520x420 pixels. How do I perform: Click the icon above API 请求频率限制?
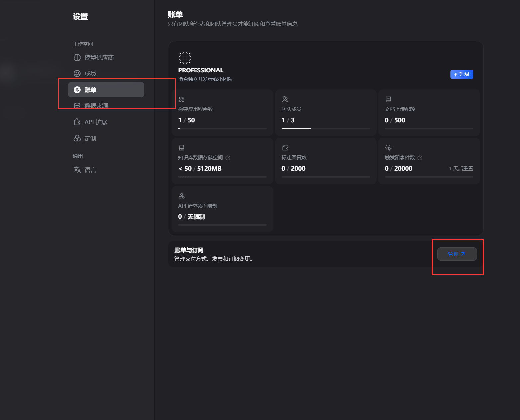[182, 196]
